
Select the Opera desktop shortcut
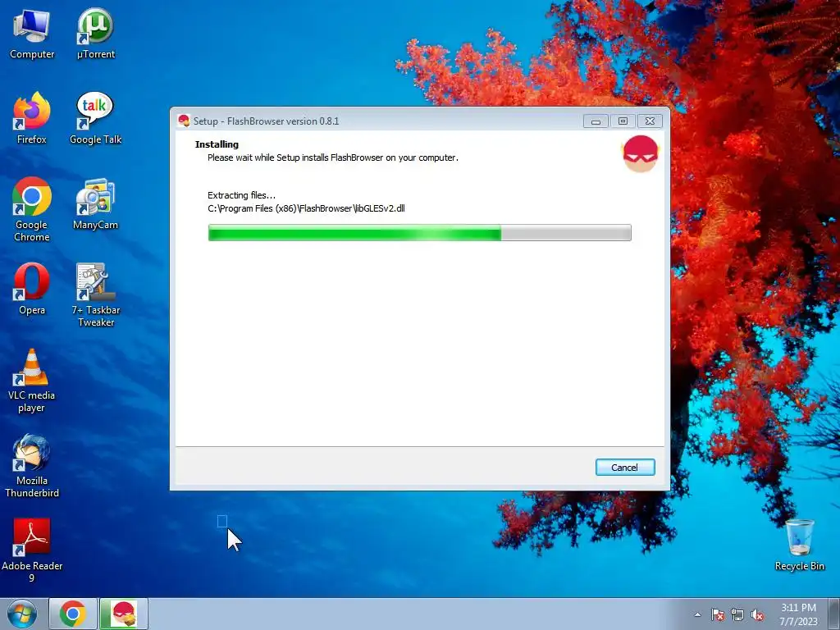(32, 290)
